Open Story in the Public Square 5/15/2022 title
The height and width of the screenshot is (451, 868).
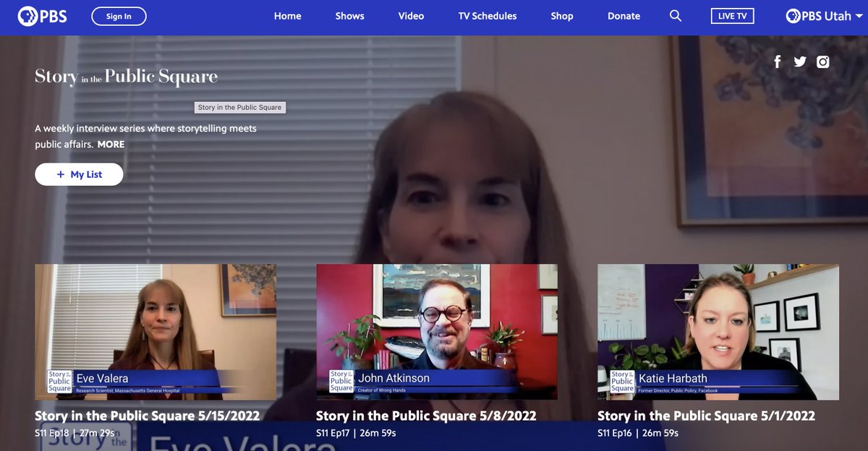tap(147, 416)
